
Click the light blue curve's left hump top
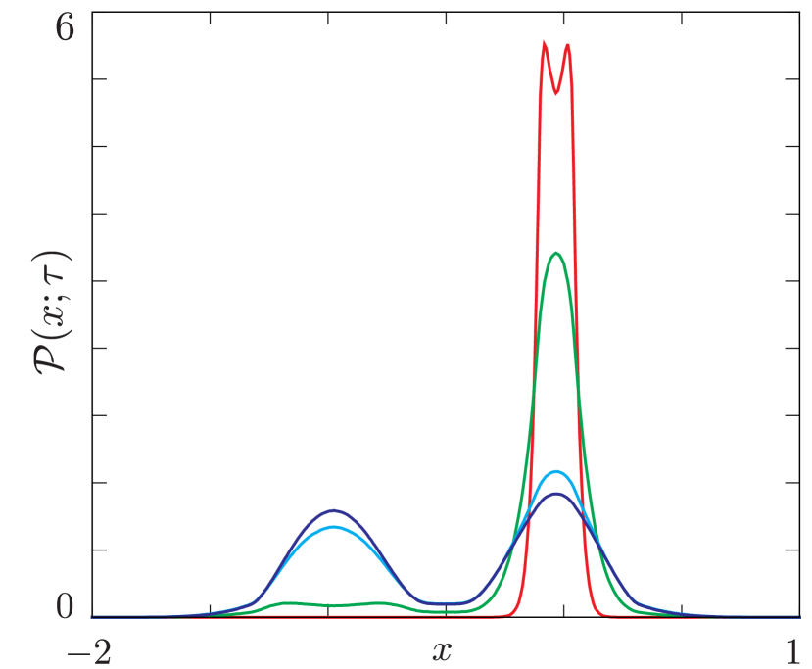333,528
